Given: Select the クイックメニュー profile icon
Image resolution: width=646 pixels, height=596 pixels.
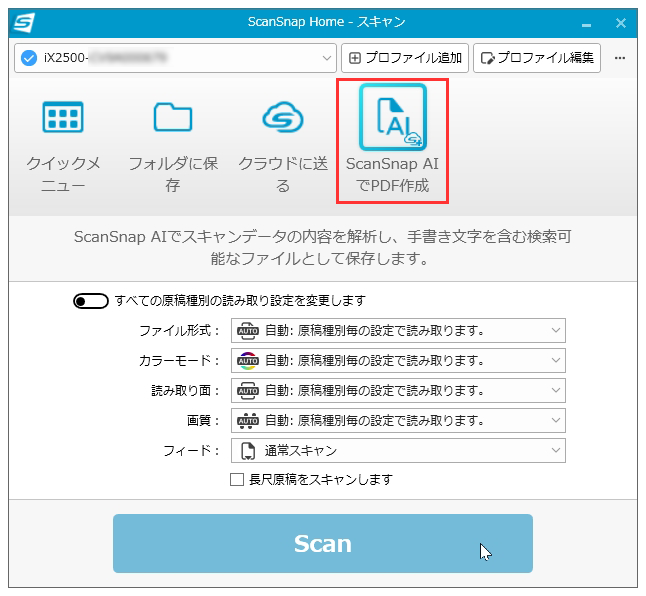Looking at the screenshot, I should point(63,117).
